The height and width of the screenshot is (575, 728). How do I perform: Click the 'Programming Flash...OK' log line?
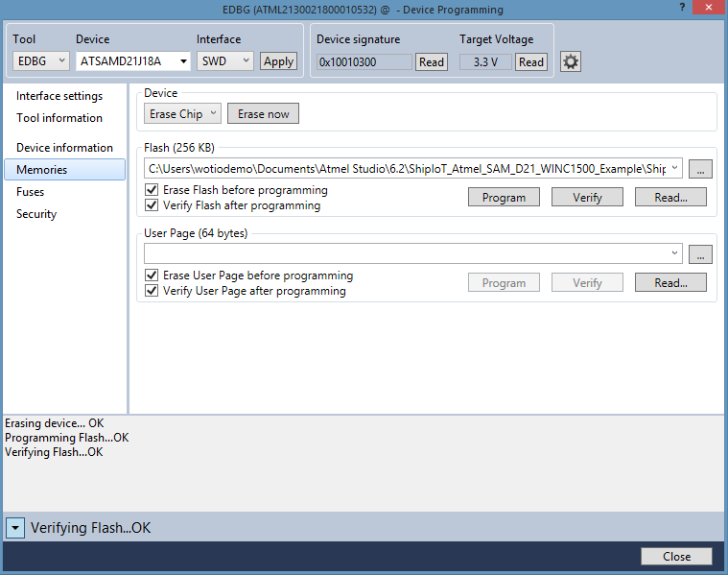67,438
